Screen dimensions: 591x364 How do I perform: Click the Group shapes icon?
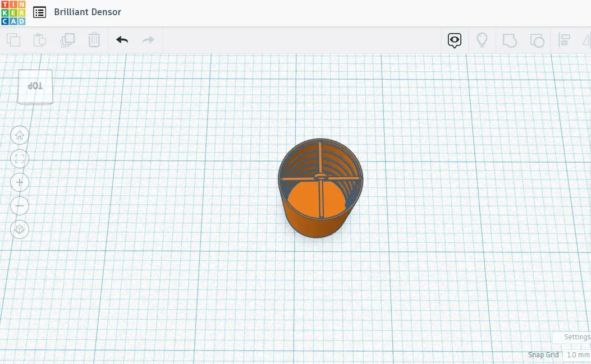(510, 40)
